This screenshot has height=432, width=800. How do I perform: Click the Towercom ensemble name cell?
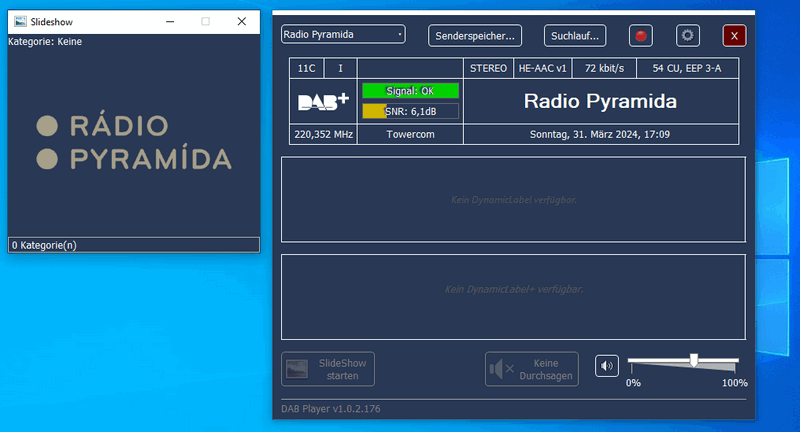point(410,135)
